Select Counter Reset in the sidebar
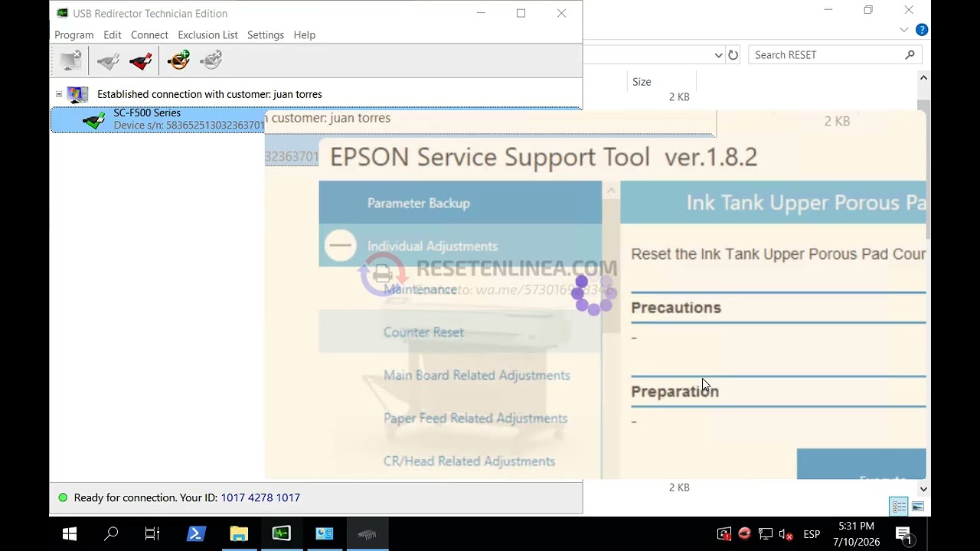This screenshot has height=551, width=980. pos(460,332)
